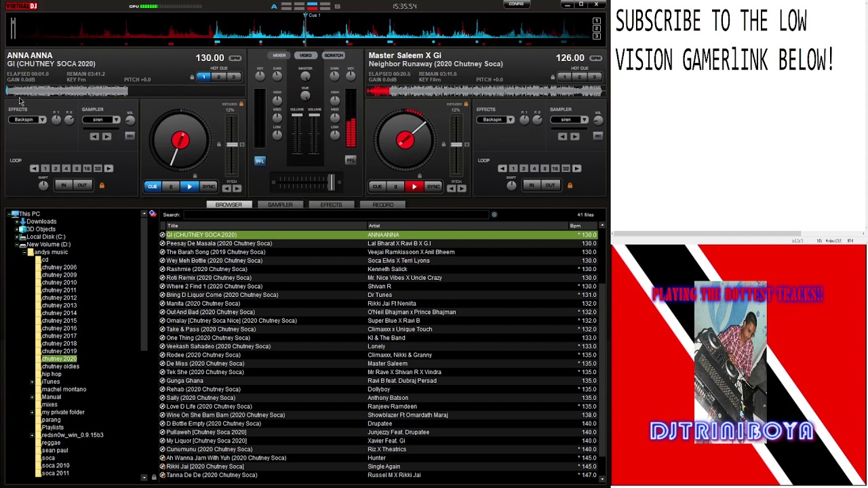
Task: Trigger hot cue 3 on right deck
Action: [x=595, y=77]
